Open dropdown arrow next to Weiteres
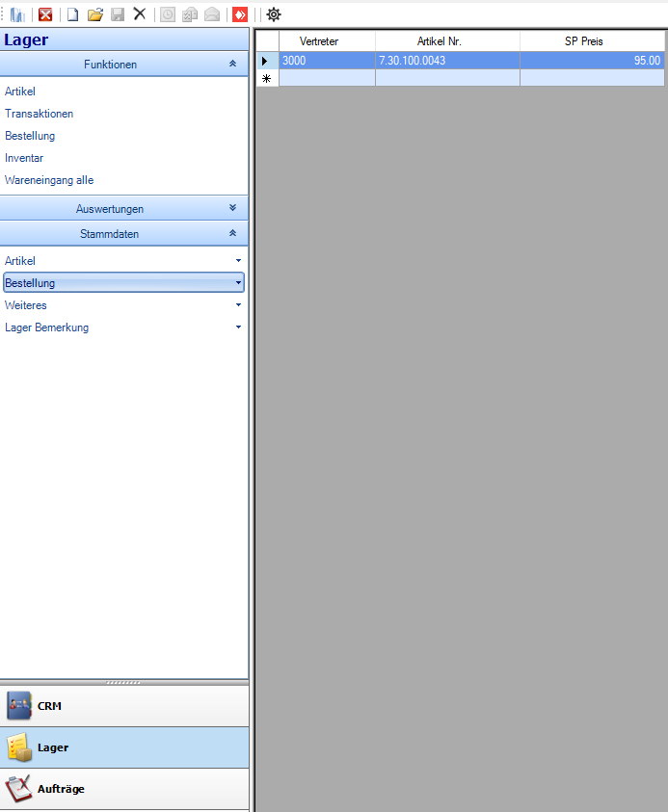The image size is (668, 812). click(x=238, y=305)
